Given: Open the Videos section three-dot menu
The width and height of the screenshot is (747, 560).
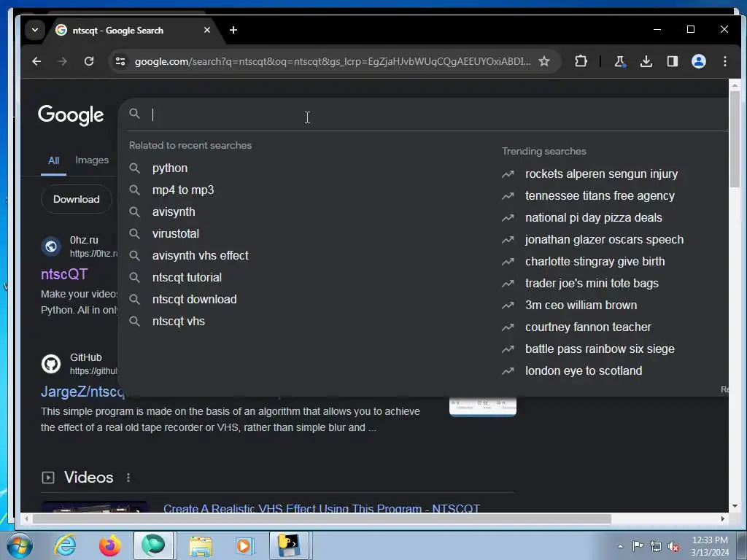Looking at the screenshot, I should click(128, 478).
